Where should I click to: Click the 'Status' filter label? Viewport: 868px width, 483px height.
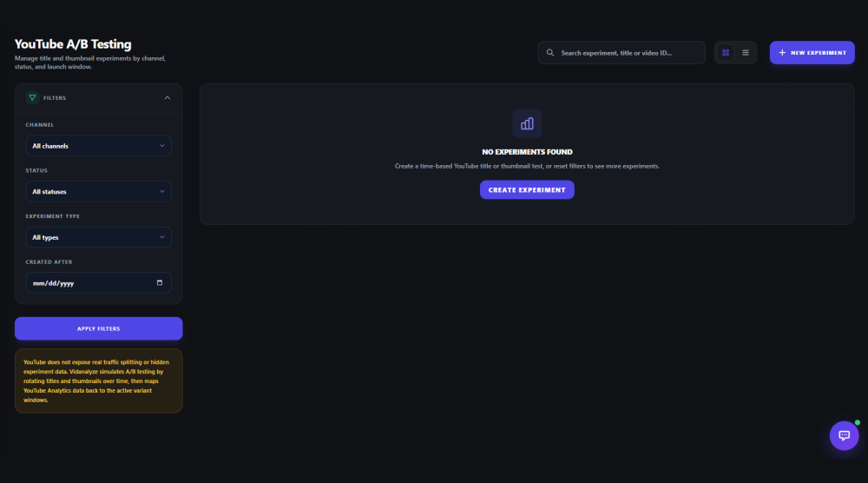(x=36, y=170)
